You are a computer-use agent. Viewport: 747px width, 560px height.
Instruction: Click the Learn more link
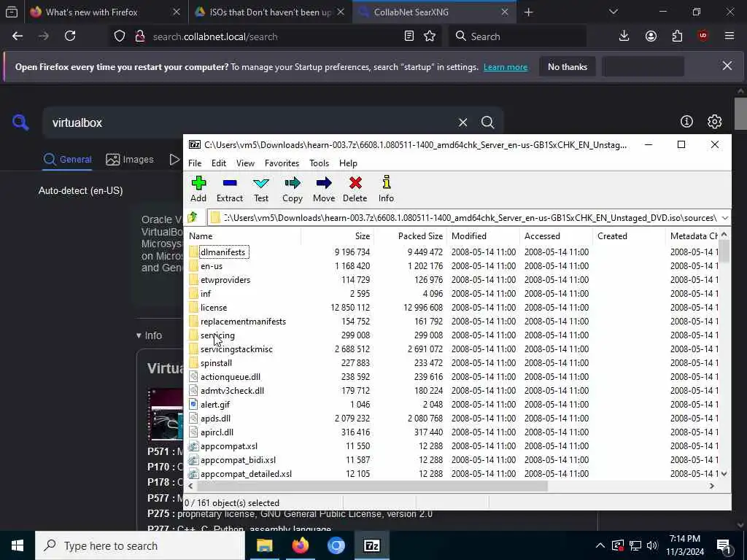506,67
